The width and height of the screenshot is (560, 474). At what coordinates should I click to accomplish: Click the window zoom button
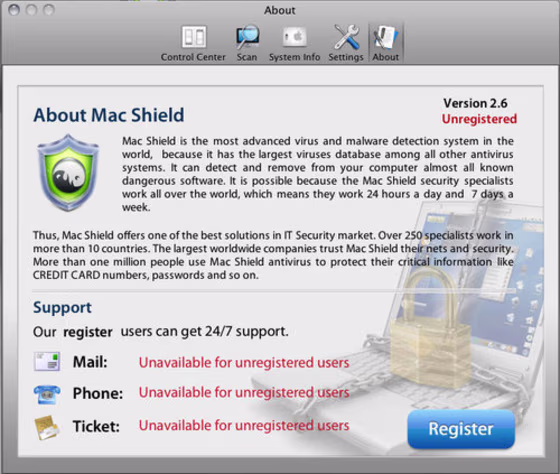[x=49, y=10]
